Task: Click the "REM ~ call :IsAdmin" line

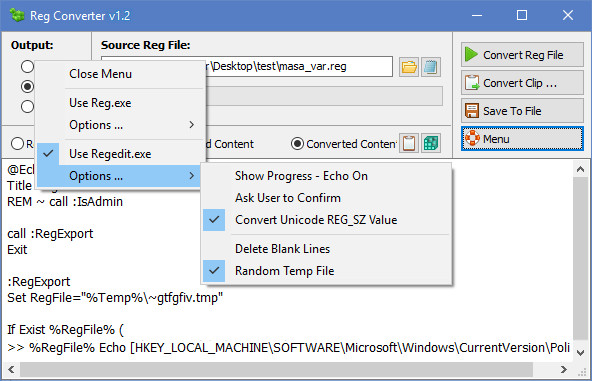Action: click(x=65, y=202)
